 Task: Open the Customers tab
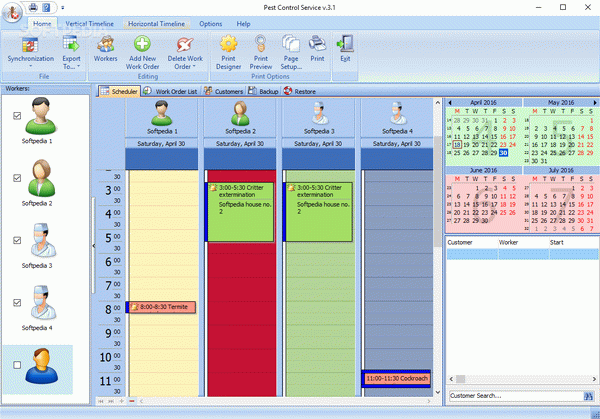click(x=223, y=91)
